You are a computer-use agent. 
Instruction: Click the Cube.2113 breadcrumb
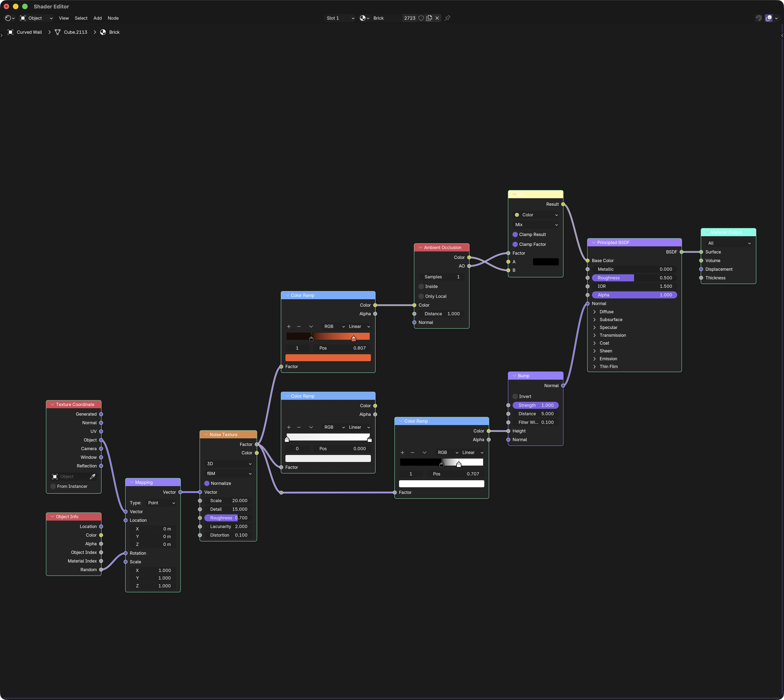tap(75, 32)
